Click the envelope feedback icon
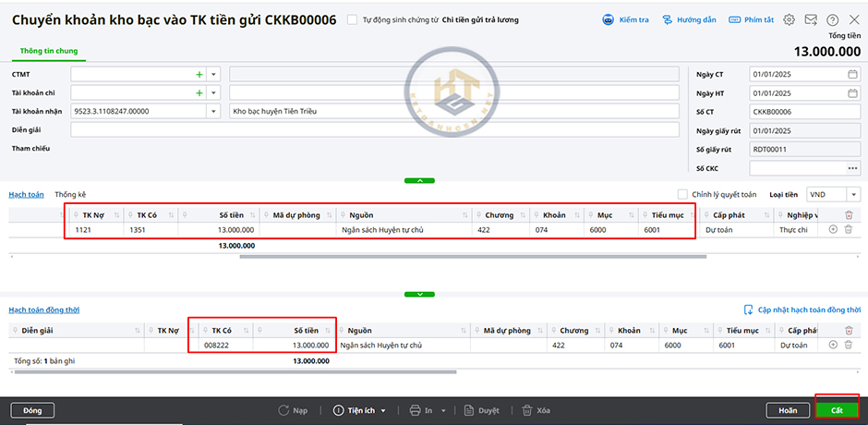This screenshot has height=425, width=868. pyautogui.click(x=811, y=19)
